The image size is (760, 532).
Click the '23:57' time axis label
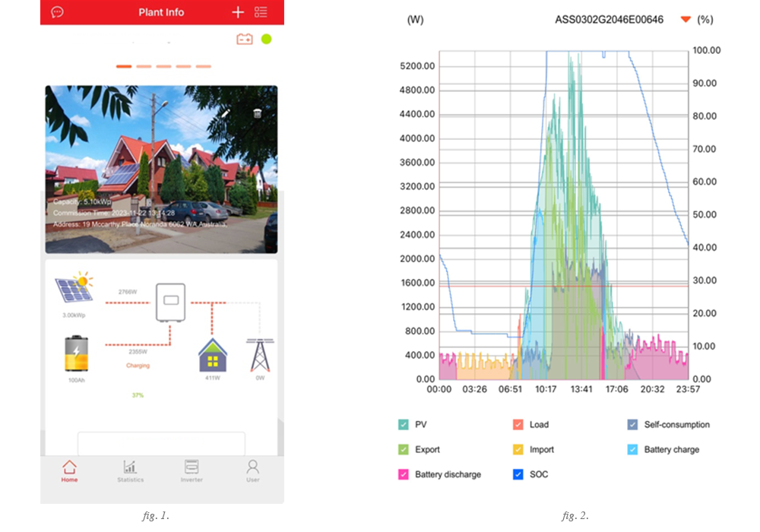point(688,389)
